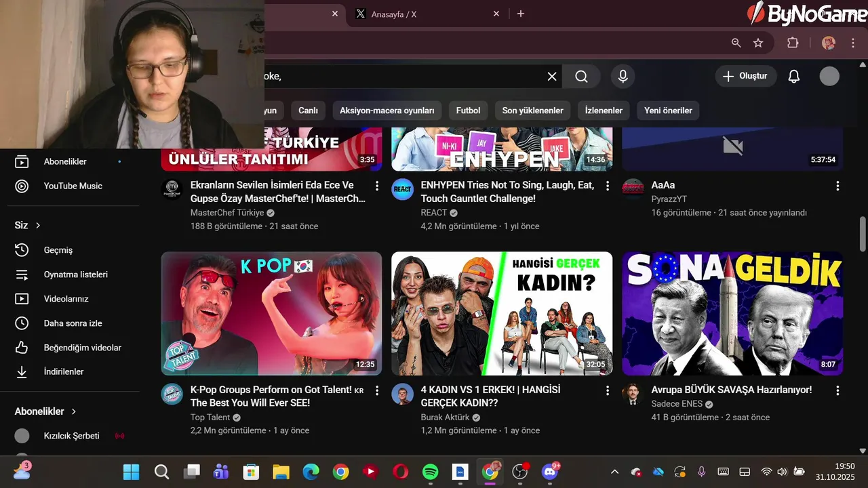Play the Sona Geldik thumbnail
868x488 pixels.
click(x=732, y=314)
